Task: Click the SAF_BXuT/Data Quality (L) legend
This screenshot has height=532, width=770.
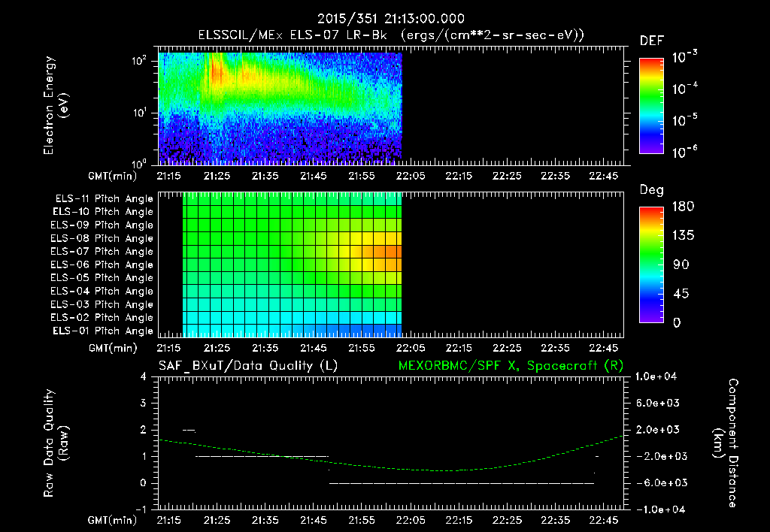Action: point(248,366)
